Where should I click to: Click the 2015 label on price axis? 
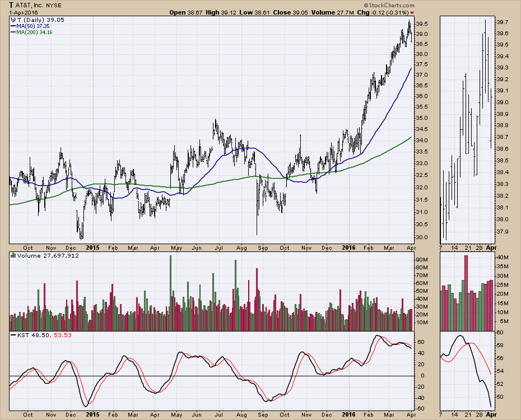pyautogui.click(x=92, y=248)
